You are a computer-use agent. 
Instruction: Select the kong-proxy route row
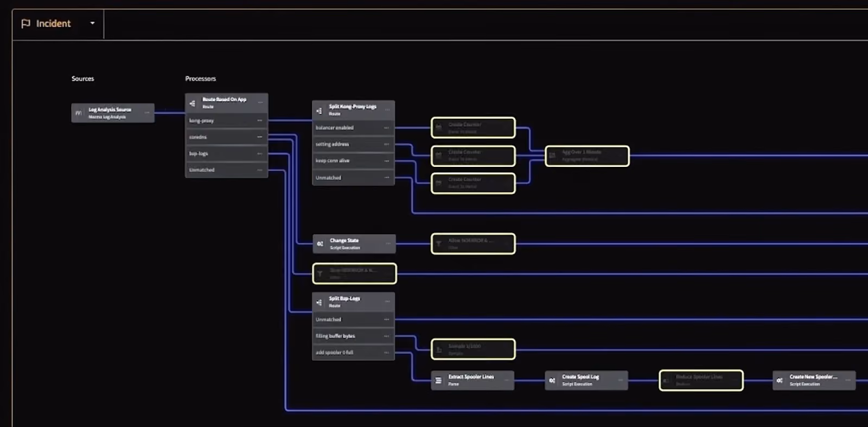226,120
